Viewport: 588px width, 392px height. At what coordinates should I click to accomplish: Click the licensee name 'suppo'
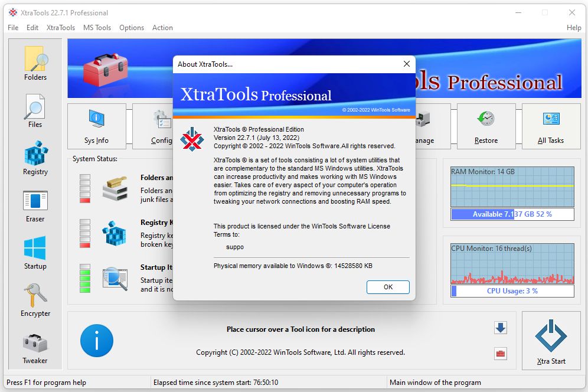[x=235, y=247]
